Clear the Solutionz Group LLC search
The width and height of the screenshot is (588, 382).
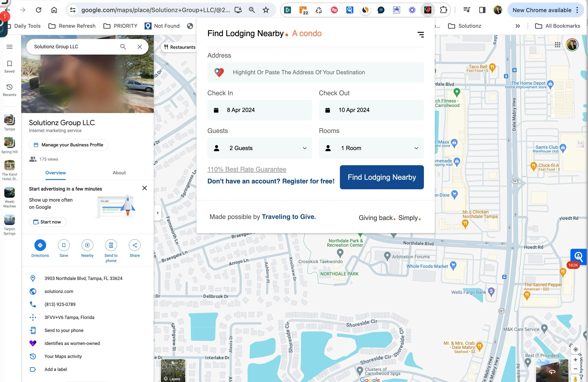(x=140, y=47)
